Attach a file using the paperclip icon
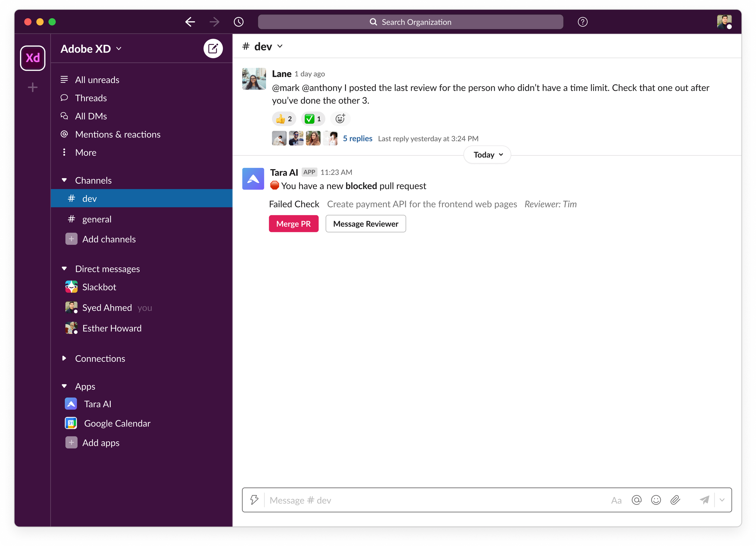The width and height of the screenshot is (756, 546). [x=676, y=500]
